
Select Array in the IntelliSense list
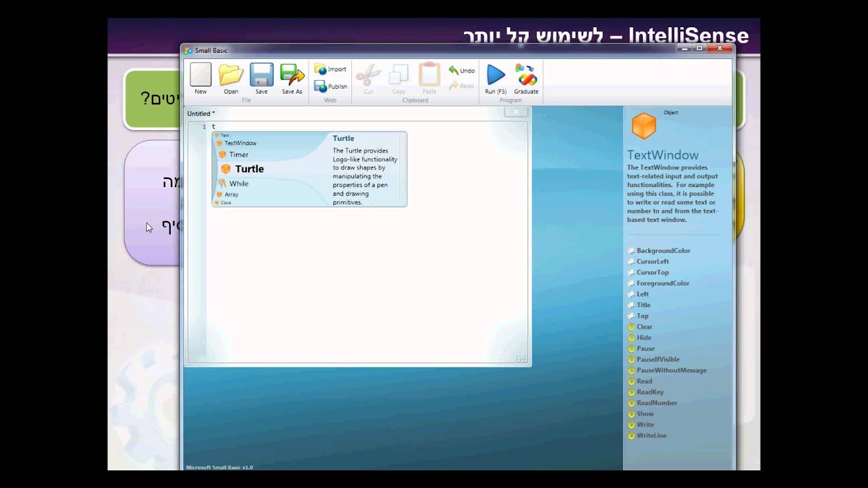(227, 195)
